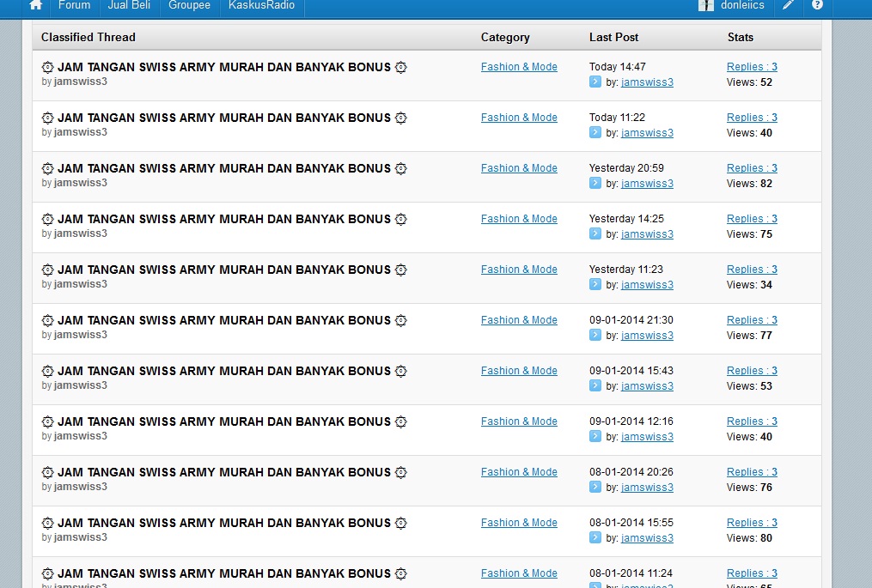Open Fashion & Mode category in 08-01-2014 11:24 row

519,573
